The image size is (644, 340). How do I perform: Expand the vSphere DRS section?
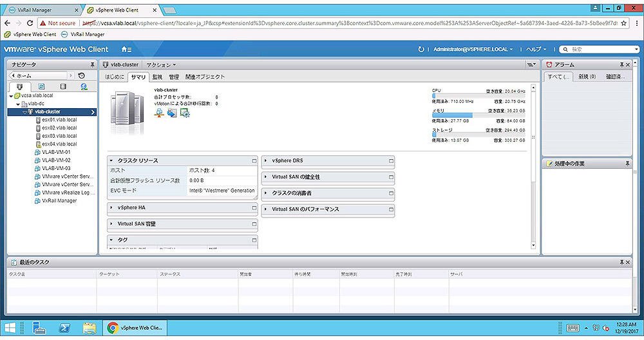(266, 160)
